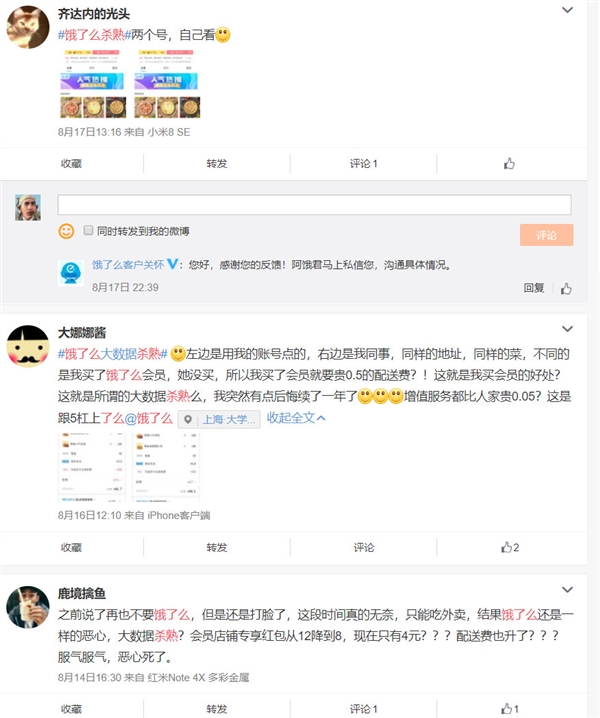Like the comment from 饿了么客户关怀
This screenshot has height=718, width=600.
[566, 288]
